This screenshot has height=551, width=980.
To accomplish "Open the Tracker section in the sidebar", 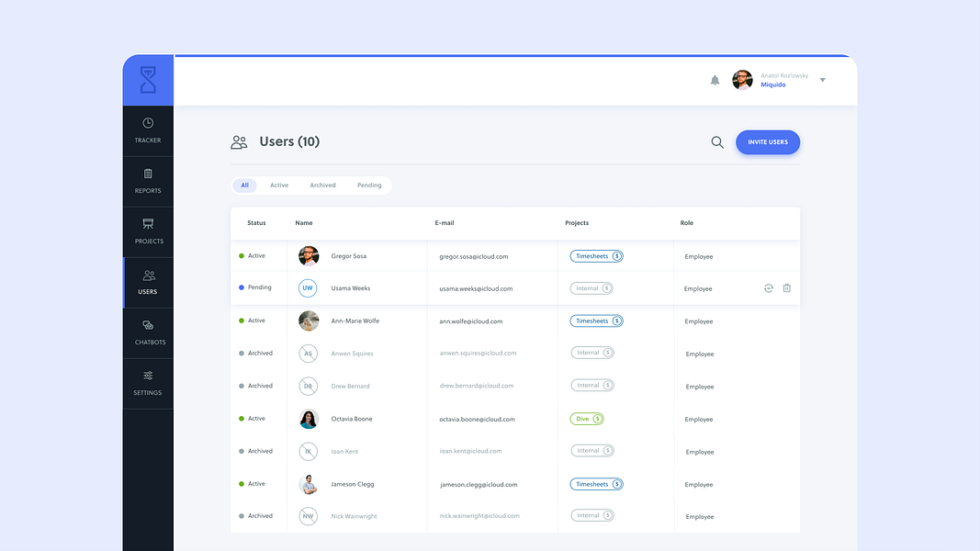I will point(147,129).
